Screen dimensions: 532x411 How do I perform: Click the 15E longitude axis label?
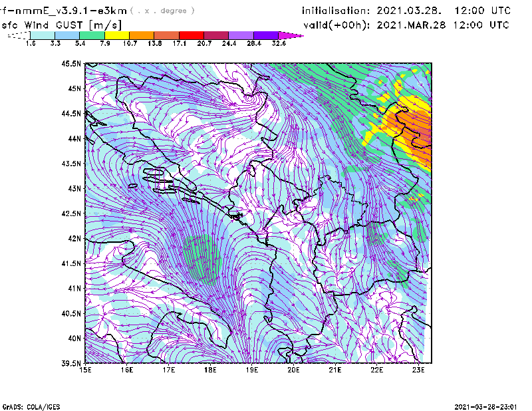pyautogui.click(x=86, y=370)
